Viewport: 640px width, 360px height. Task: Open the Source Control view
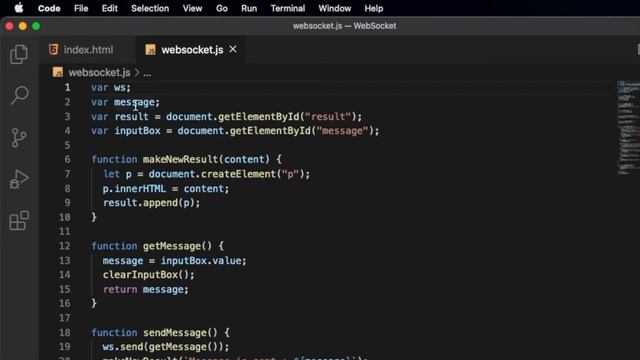pos(18,138)
